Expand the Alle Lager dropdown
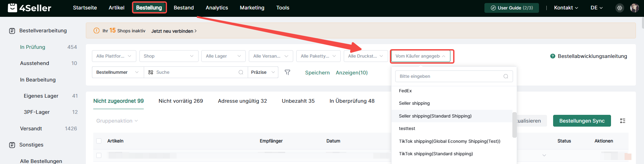Image resolution: width=644 pixels, height=164 pixels. pyautogui.click(x=223, y=56)
